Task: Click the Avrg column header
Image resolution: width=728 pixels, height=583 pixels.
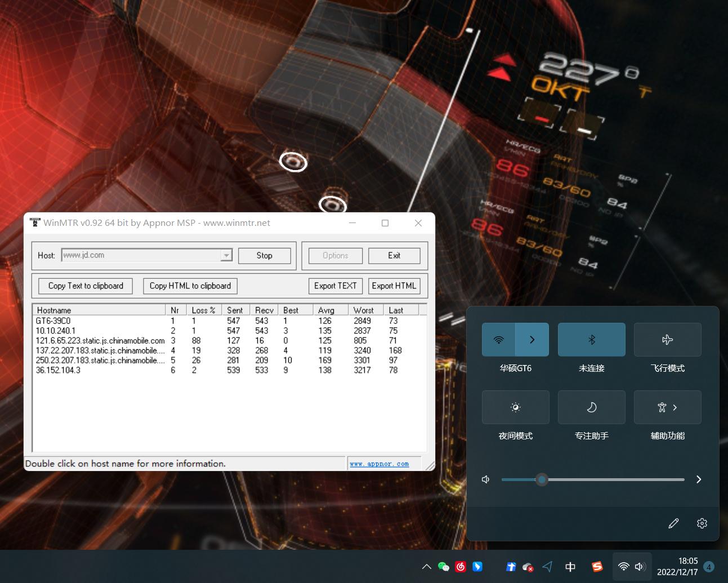Action: point(326,310)
